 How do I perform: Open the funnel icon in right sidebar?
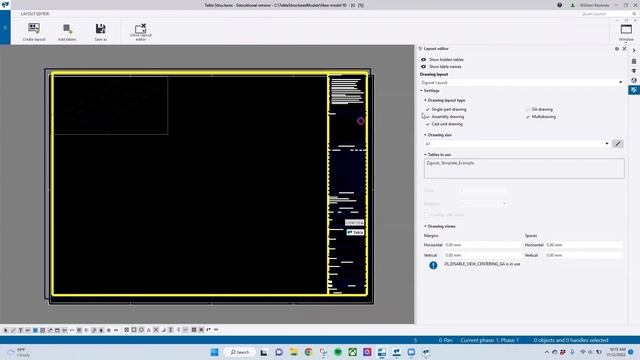tap(634, 71)
